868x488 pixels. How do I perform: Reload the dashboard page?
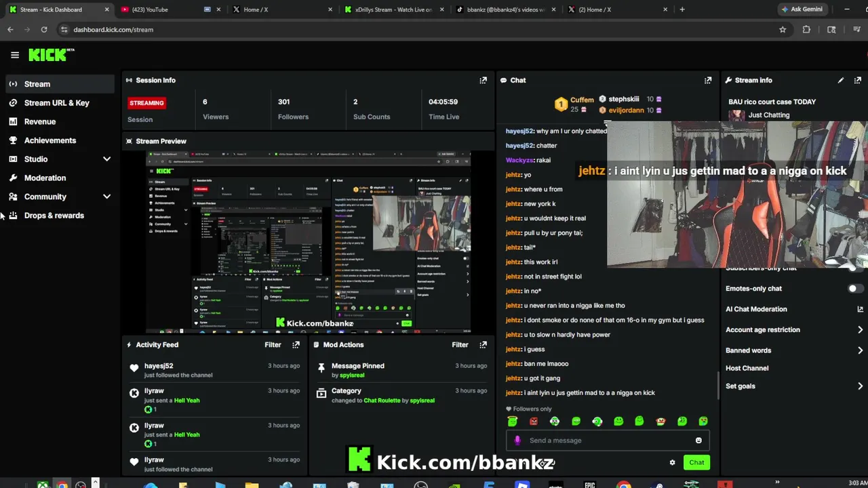point(44,29)
